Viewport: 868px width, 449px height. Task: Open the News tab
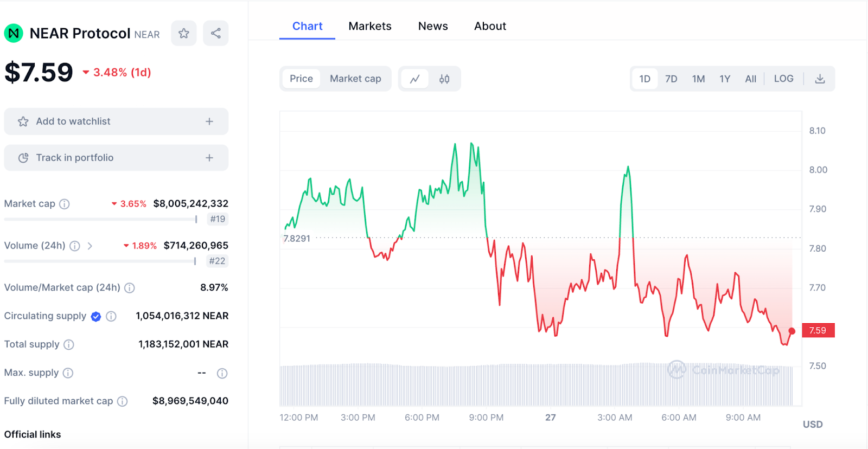(433, 26)
